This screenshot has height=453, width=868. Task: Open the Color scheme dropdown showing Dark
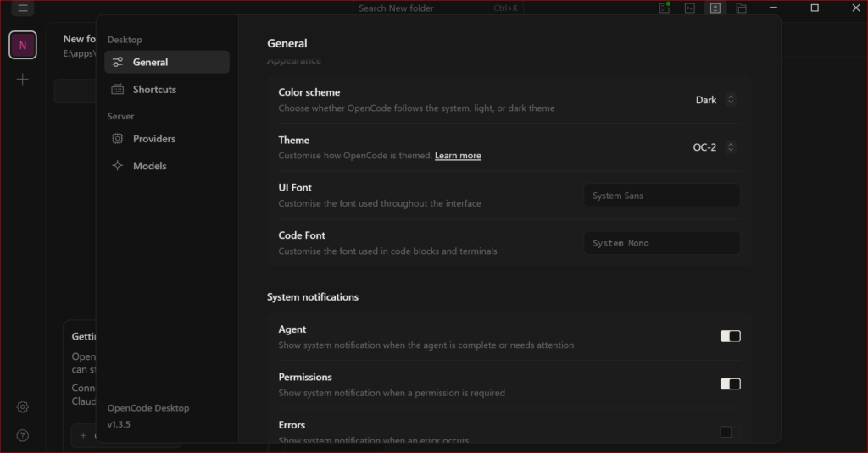pyautogui.click(x=715, y=100)
